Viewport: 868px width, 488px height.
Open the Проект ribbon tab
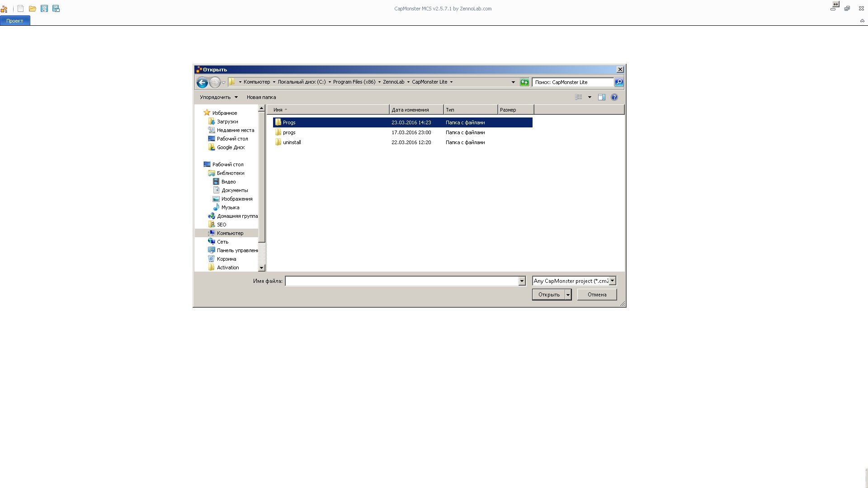(15, 21)
